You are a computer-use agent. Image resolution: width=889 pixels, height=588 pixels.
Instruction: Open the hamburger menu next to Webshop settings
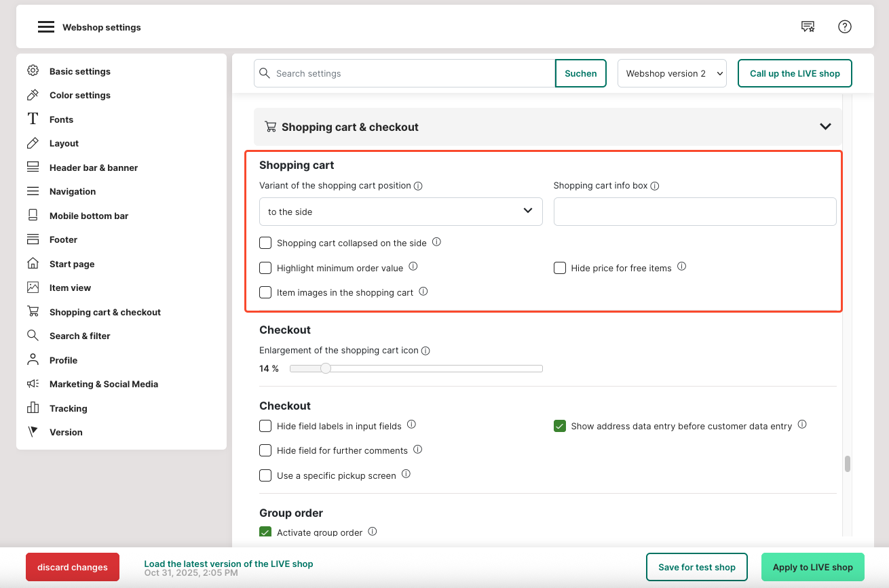coord(45,27)
